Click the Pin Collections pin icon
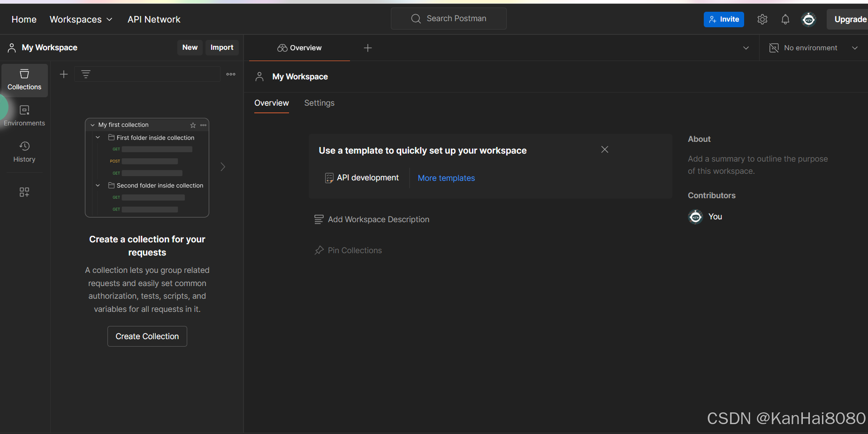Viewport: 868px width, 434px height. coord(319,250)
